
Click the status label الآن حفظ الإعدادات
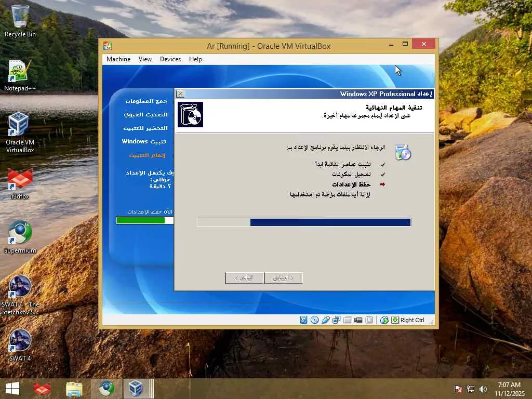[150, 212]
